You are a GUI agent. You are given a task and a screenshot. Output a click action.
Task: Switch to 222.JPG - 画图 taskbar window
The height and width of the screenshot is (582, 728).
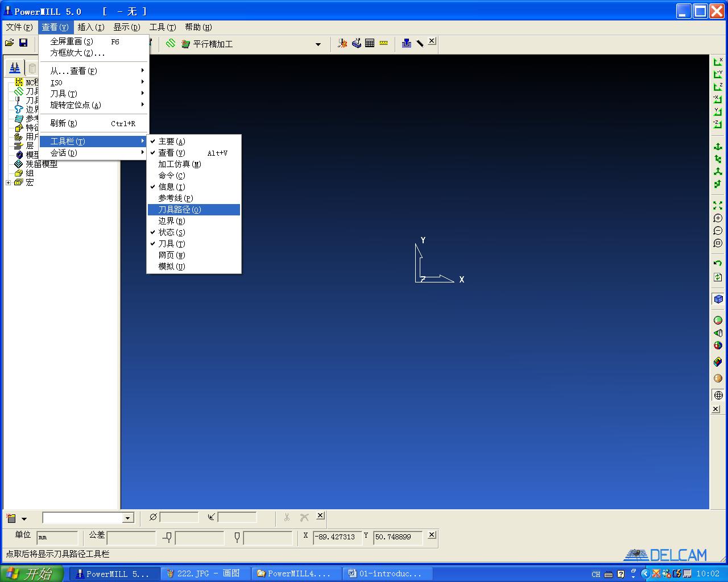[x=205, y=573]
